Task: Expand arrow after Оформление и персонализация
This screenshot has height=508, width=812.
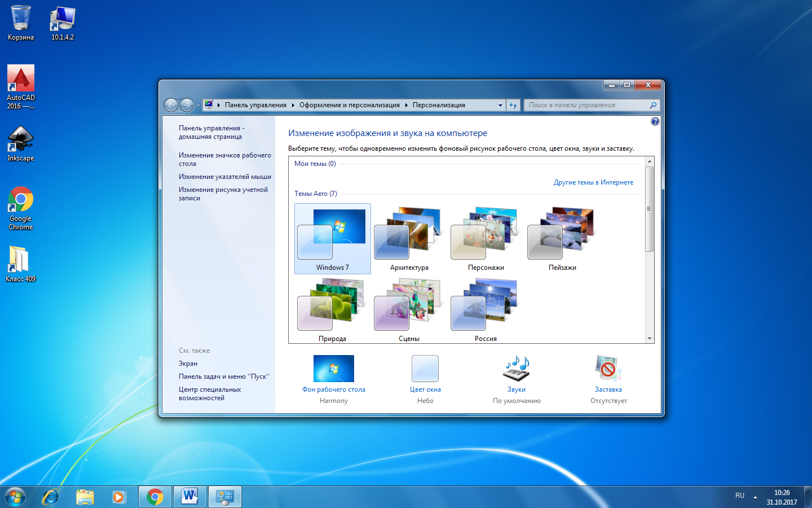Action: pos(406,105)
